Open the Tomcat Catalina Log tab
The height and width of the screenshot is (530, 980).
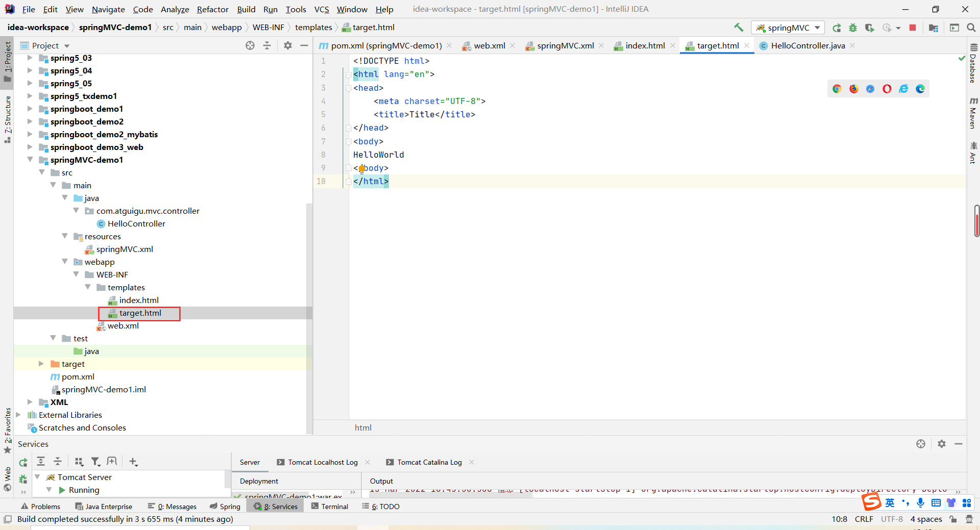click(429, 462)
